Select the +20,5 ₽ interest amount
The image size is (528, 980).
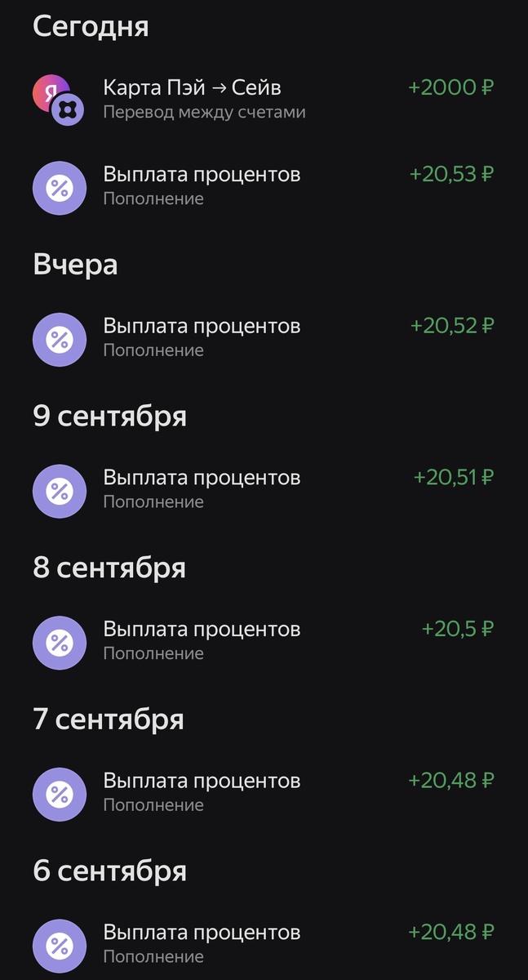click(x=457, y=630)
